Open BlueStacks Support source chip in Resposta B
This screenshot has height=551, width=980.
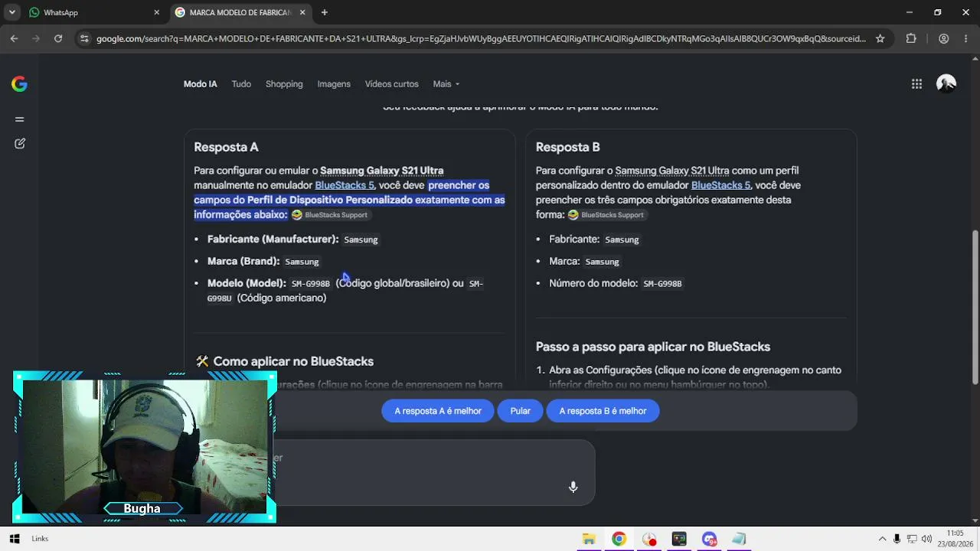pos(606,215)
